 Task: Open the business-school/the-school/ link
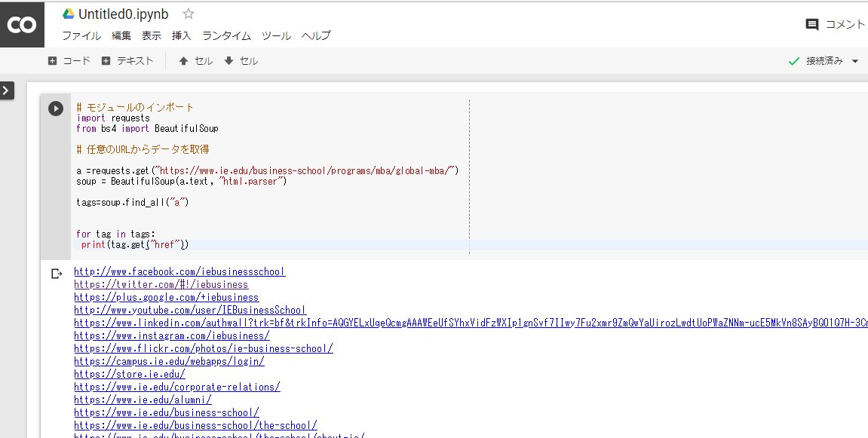coord(195,424)
